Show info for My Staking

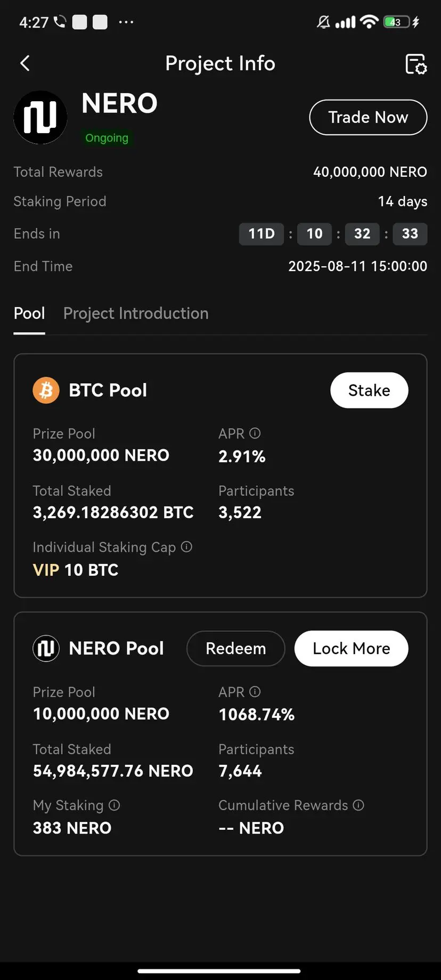115,805
